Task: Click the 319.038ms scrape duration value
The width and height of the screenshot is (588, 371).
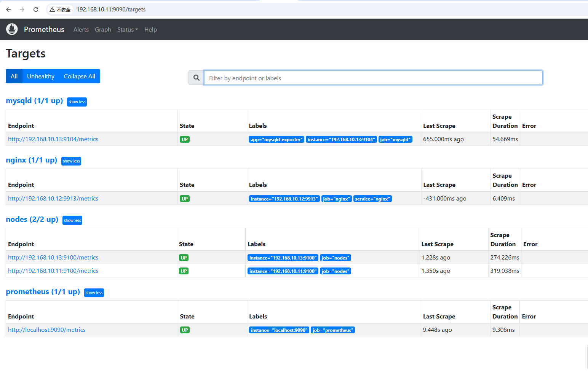Action: coord(505,271)
